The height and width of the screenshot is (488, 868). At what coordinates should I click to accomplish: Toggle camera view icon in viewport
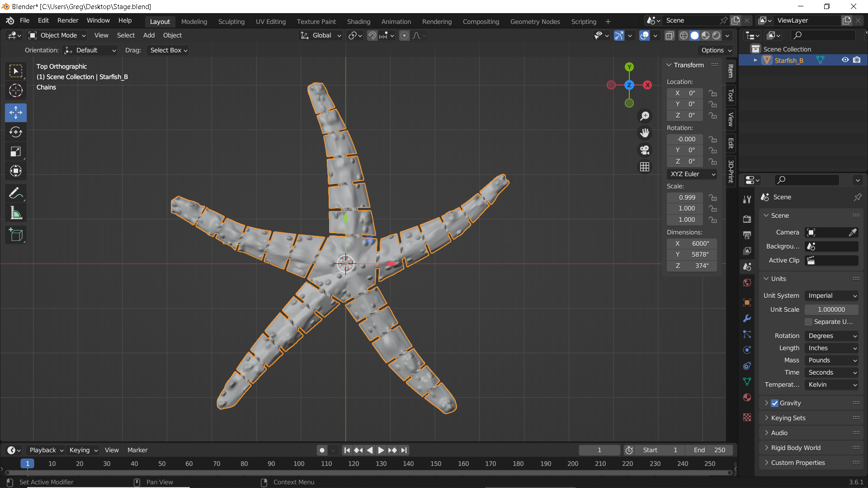645,150
